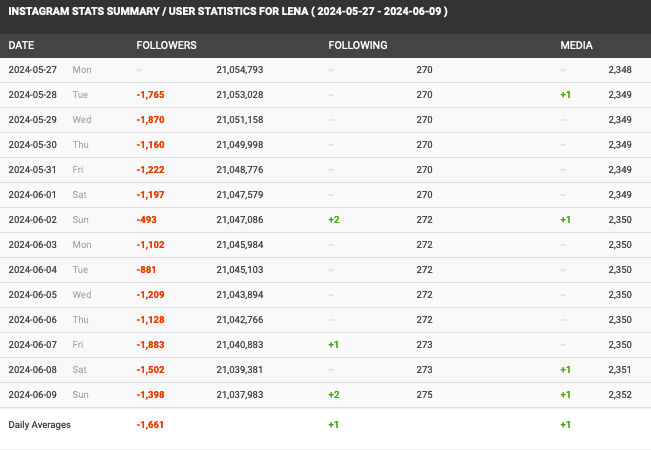651x450 pixels.
Task: Click the -1,661 daily average followers
Action: (150, 425)
